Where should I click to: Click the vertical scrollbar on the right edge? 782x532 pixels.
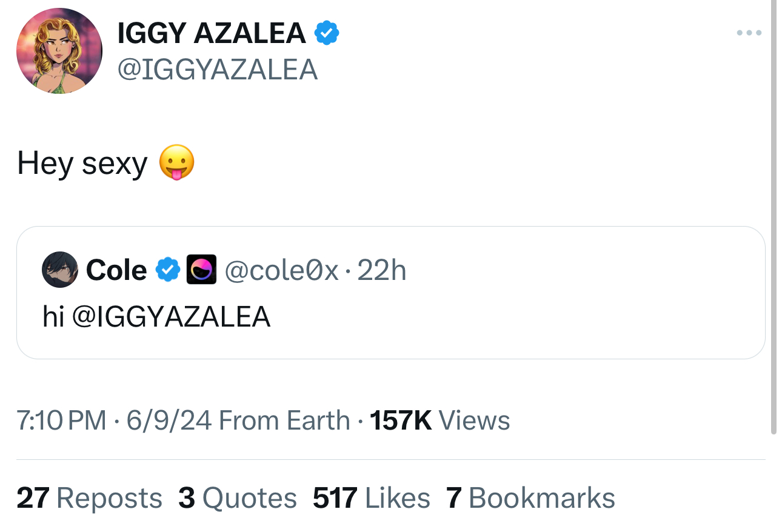[x=774, y=218]
